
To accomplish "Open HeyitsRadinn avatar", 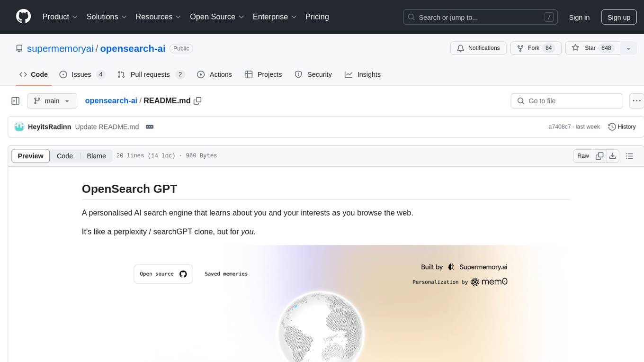I will [x=19, y=127].
